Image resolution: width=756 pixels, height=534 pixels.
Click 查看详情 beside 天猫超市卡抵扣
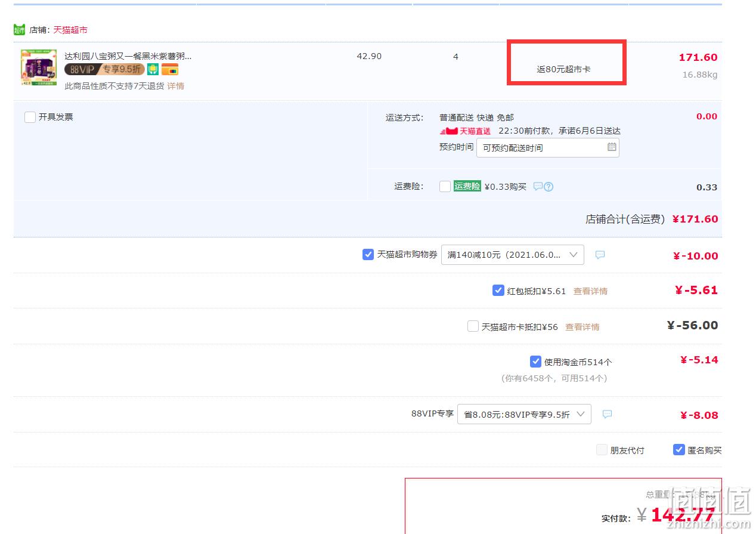583,327
